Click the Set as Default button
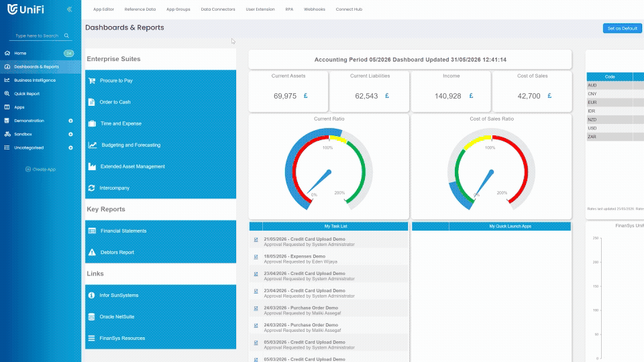Screen dimensions: 644x362 (623, 28)
